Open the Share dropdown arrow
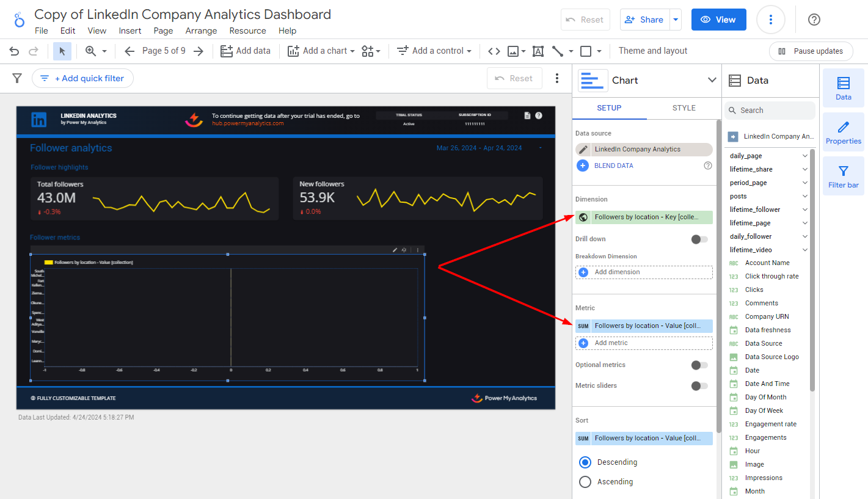The height and width of the screenshot is (499, 868). coord(676,20)
